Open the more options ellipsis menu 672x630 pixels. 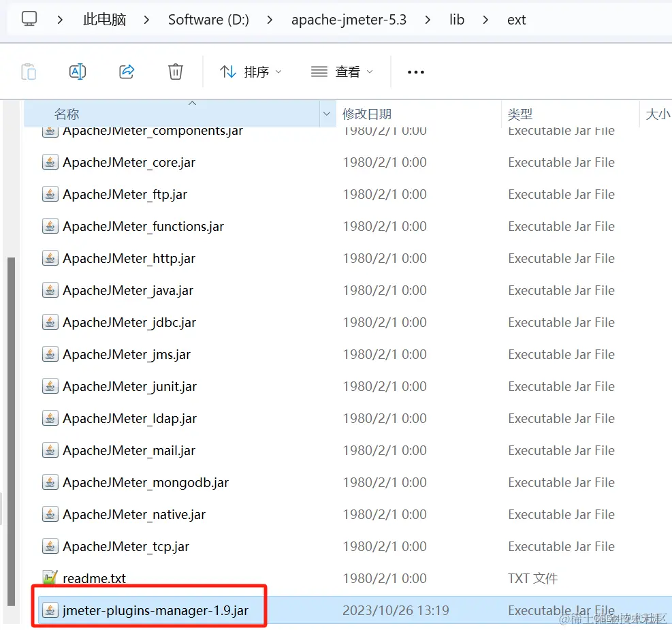[416, 72]
